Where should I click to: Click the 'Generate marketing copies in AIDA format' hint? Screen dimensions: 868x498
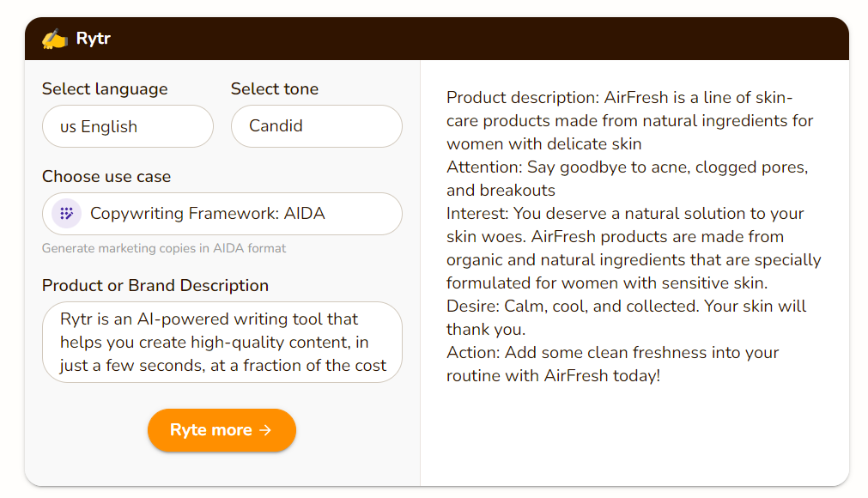(x=164, y=248)
